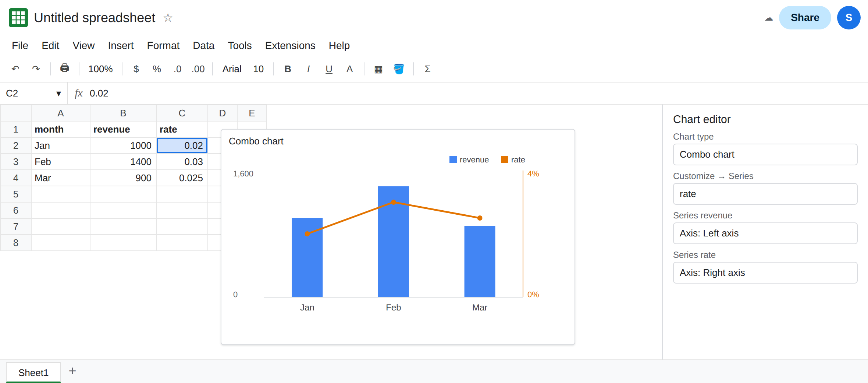The image size is (868, 383).
Task: Click the formula bar showing 0.02
Action: coord(467,93)
